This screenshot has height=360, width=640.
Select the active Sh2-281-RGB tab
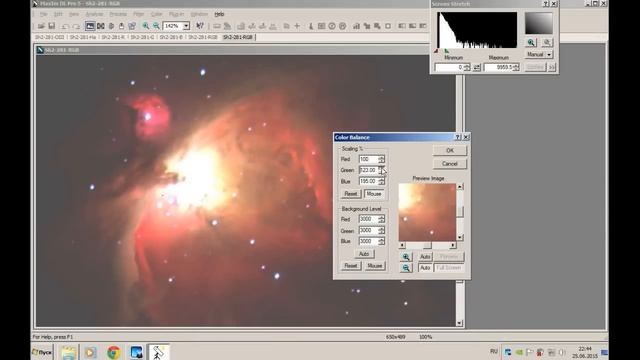[x=238, y=37]
